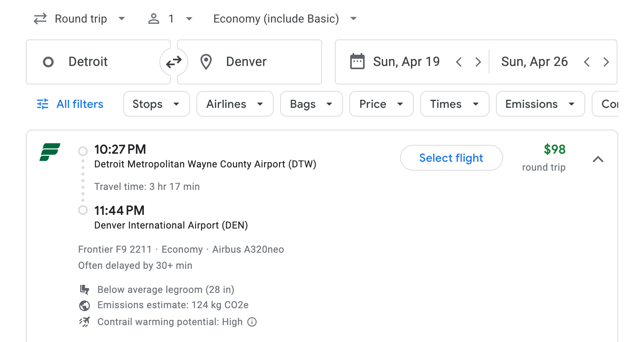644x342 pixels.
Task: Open the Emissions filter
Action: pos(540,104)
